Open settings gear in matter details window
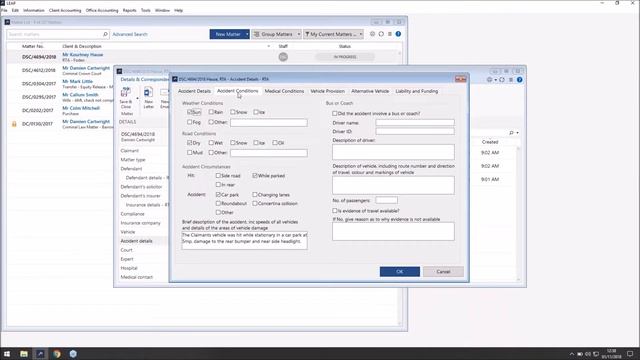The height and width of the screenshot is (360, 640). point(489,80)
